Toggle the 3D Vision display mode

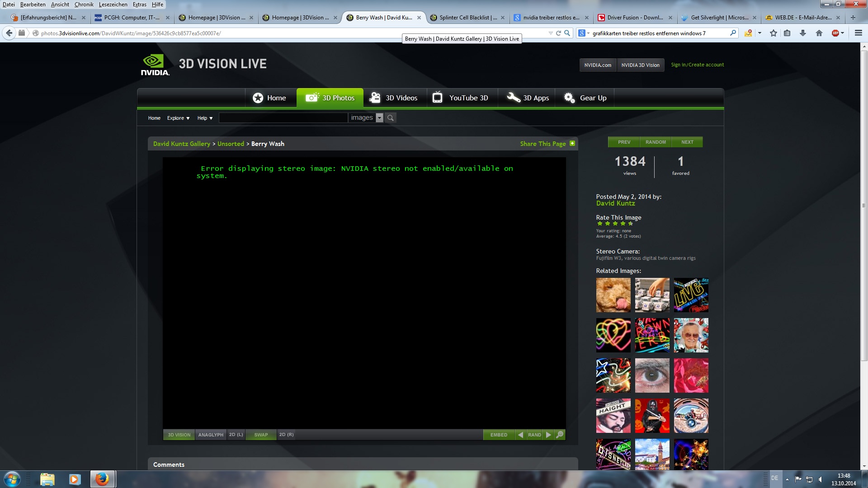pyautogui.click(x=179, y=435)
